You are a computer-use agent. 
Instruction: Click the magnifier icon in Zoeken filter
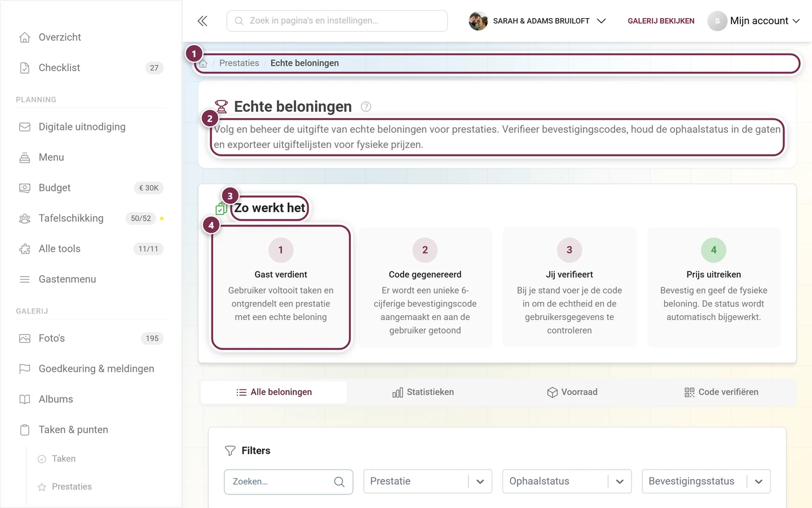coord(339,482)
